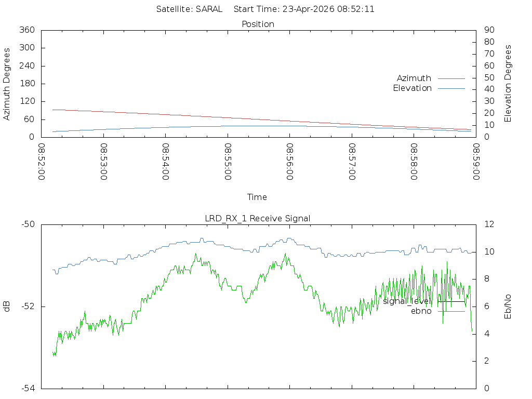
Task: Click the LRD_RX_1 Receive Signal title
Action: (x=258, y=219)
